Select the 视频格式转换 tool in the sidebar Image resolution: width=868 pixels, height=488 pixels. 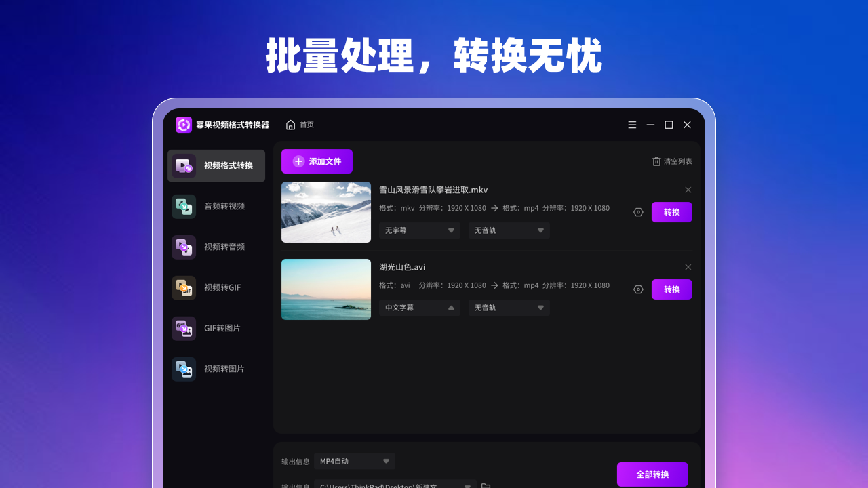[216, 165]
